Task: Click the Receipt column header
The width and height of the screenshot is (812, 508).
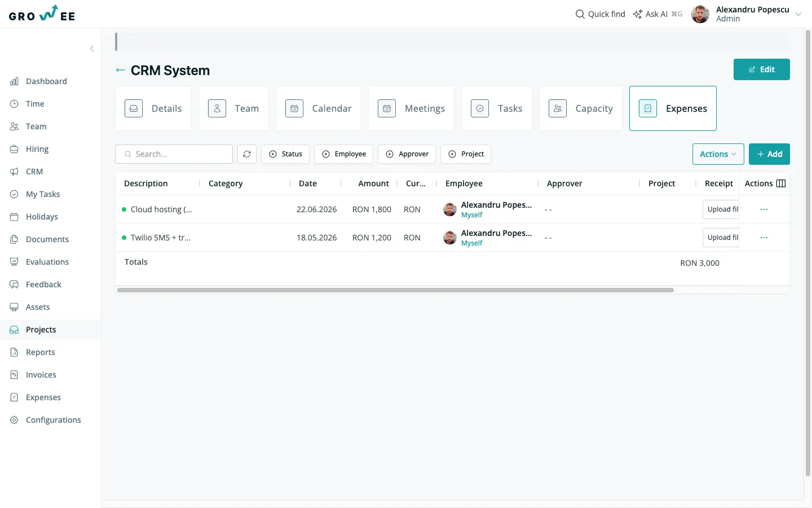Action: [x=719, y=183]
